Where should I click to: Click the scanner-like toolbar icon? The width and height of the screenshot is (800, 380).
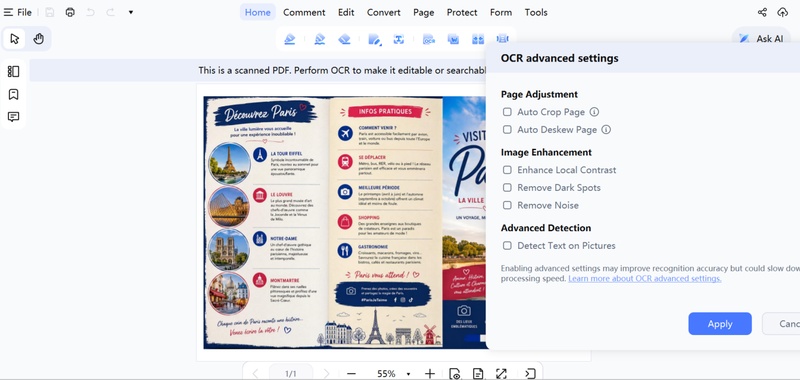tap(503, 39)
